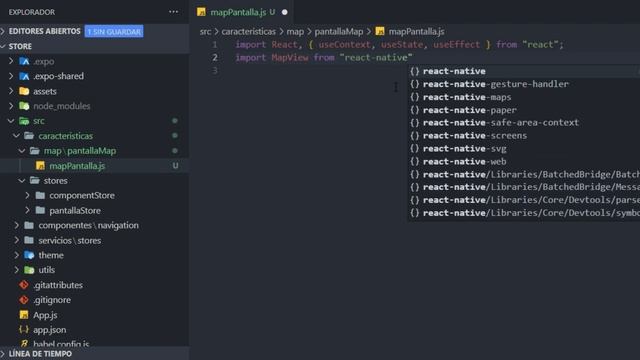
Task: Collapse the caracteristicas folder chevron
Action: click(x=16, y=136)
